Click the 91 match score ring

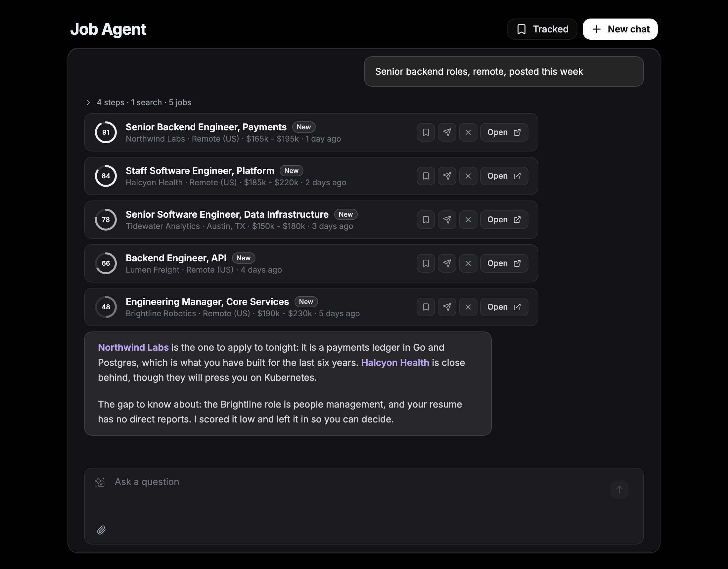click(x=106, y=132)
